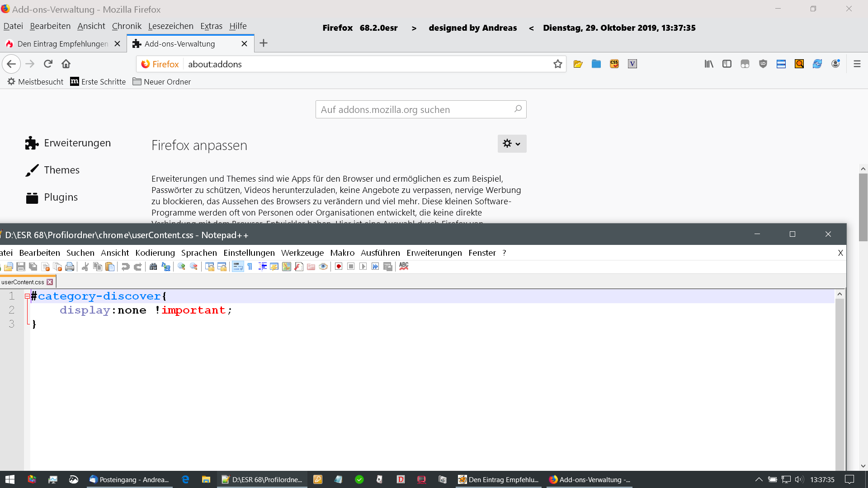Image resolution: width=868 pixels, height=488 pixels.
Task: Select Themes in add-ons sidebar
Action: click(x=61, y=170)
